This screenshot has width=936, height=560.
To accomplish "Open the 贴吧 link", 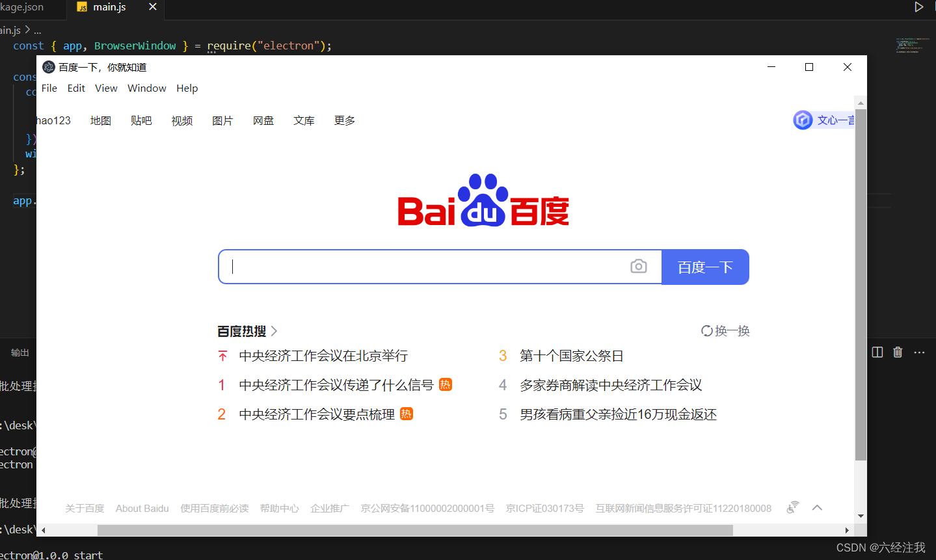I will click(x=141, y=120).
